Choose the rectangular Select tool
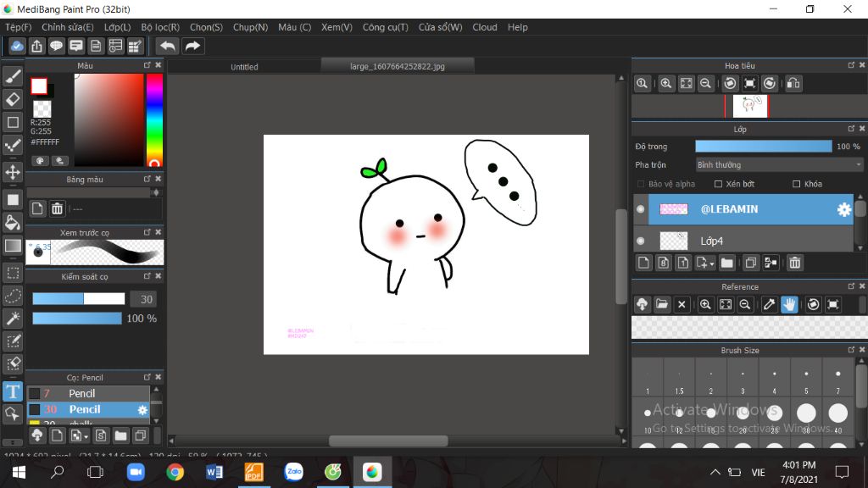 pos(13,273)
